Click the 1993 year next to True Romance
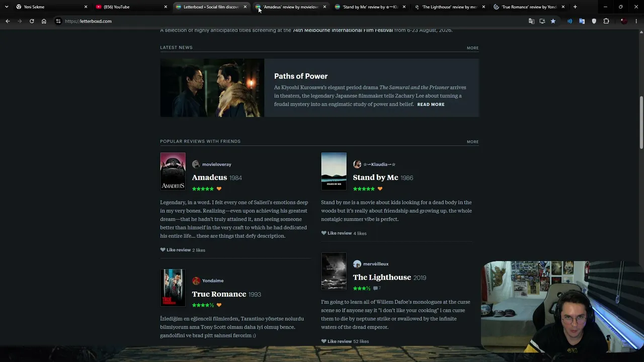 click(255, 295)
